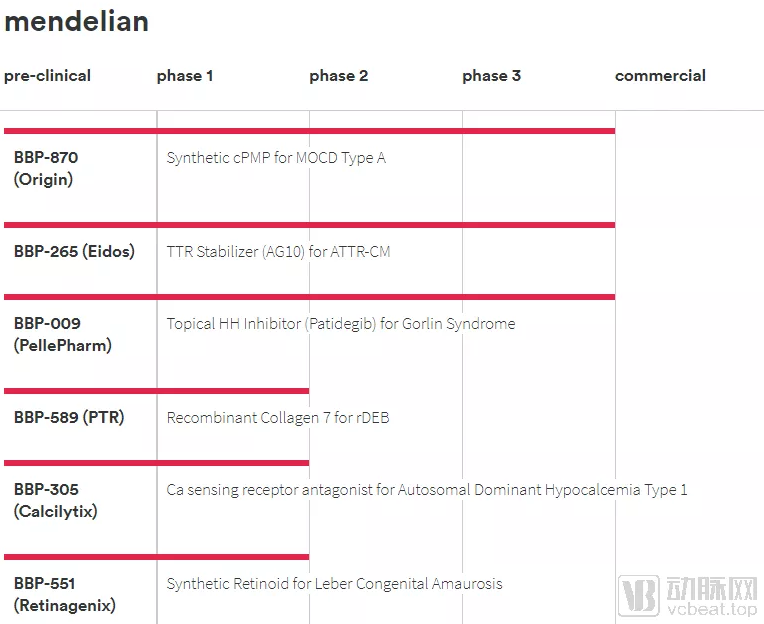764x624 pixels.
Task: Open the BBP-305 (Calcilytix) program entry
Action: pyautogui.click(x=56, y=500)
